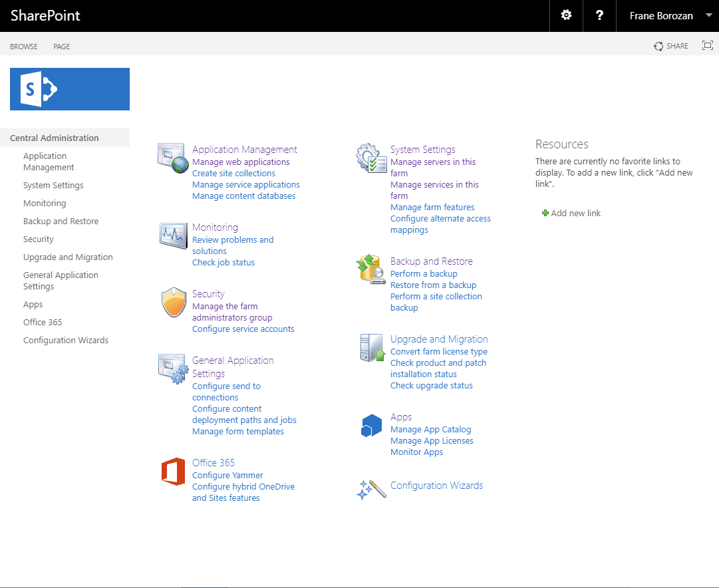The height and width of the screenshot is (588, 719).
Task: Open Configure send to connections link
Action: tap(227, 392)
